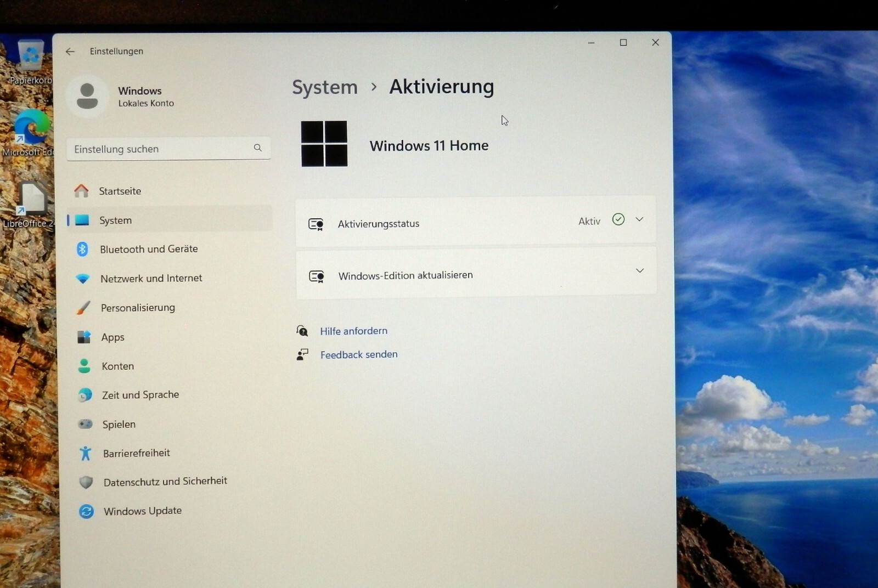This screenshot has height=588, width=878.
Task: Click the Windows Update sync icon
Action: click(86, 511)
